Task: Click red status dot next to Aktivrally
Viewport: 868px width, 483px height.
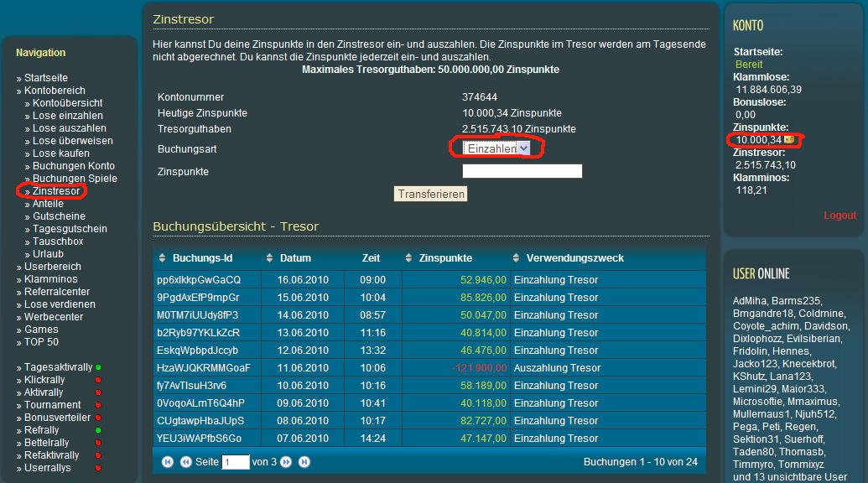Action: coord(98,392)
